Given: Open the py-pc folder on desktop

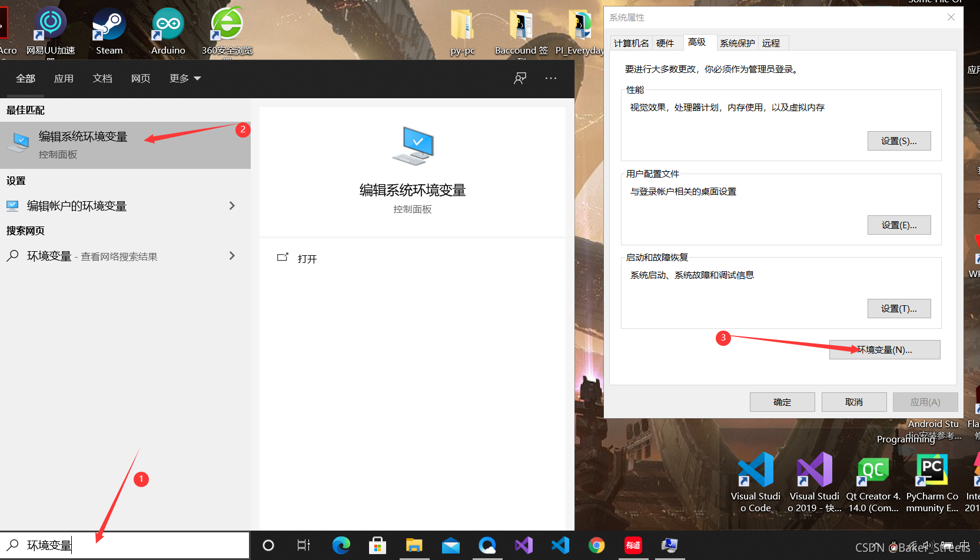Looking at the screenshot, I should click(463, 32).
